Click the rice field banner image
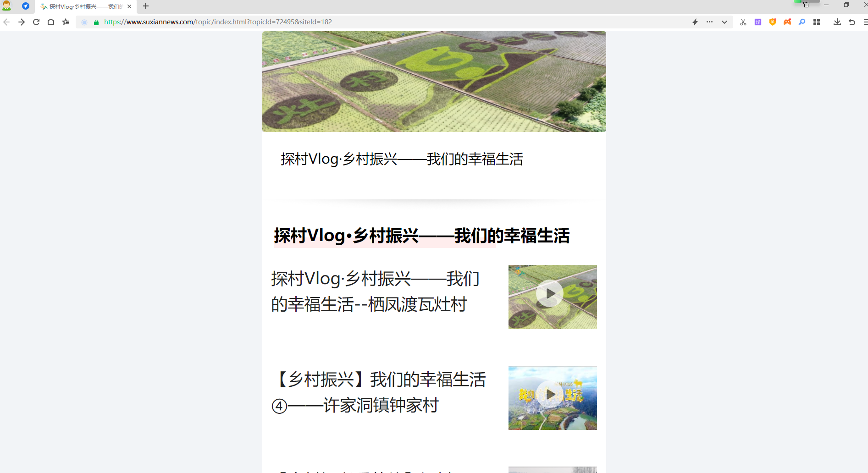The width and height of the screenshot is (868, 473). coord(434,82)
